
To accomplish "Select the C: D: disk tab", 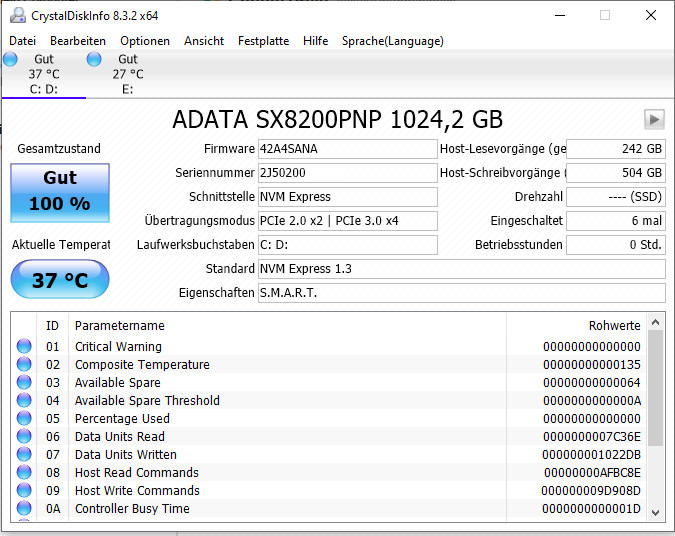I will pyautogui.click(x=44, y=74).
